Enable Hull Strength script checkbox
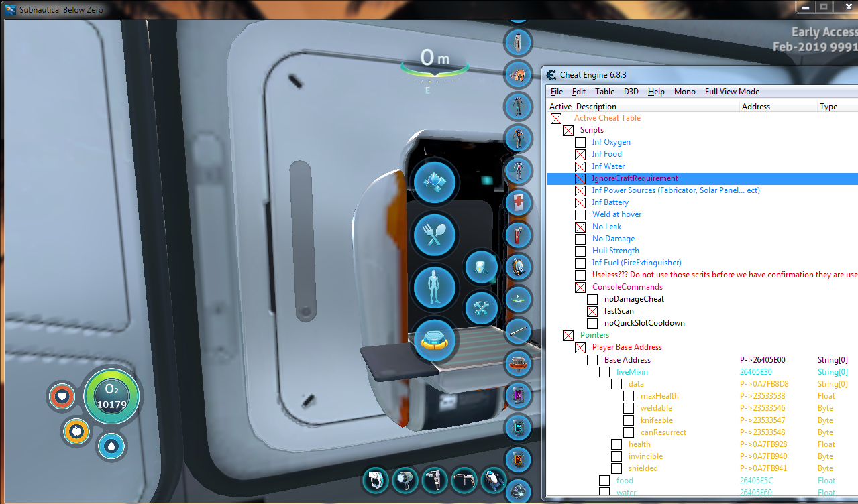The width and height of the screenshot is (858, 504). pos(580,251)
